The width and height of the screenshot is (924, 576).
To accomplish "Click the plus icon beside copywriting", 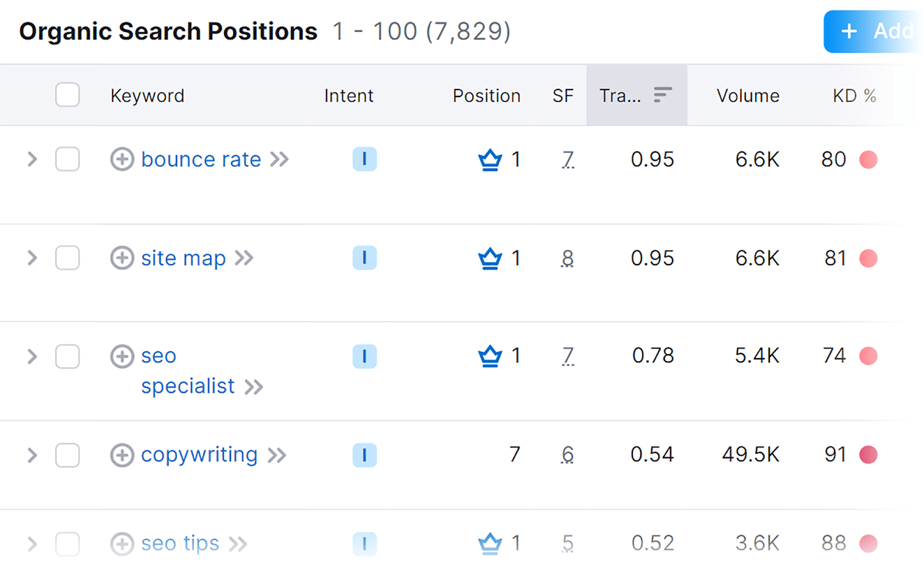I will click(122, 455).
